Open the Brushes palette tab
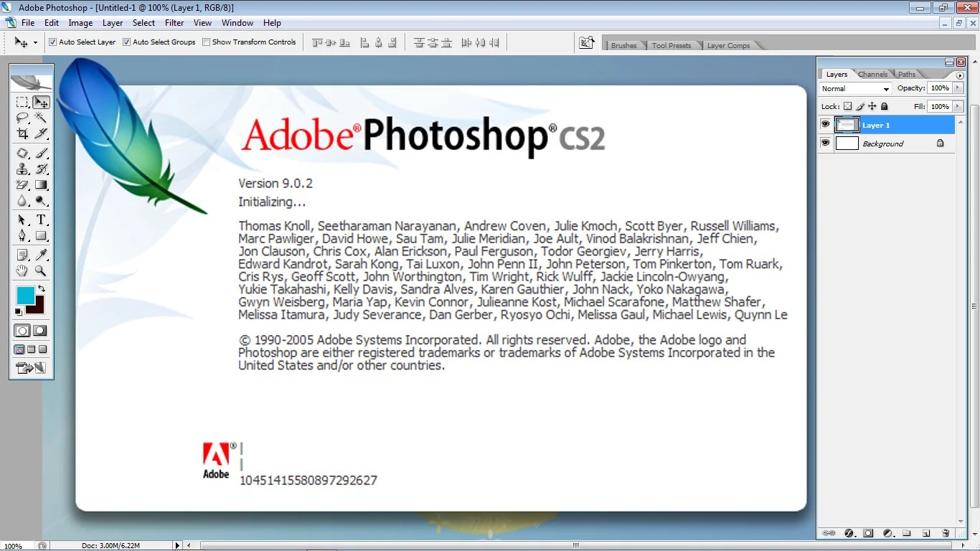This screenshot has width=980, height=551. click(623, 45)
